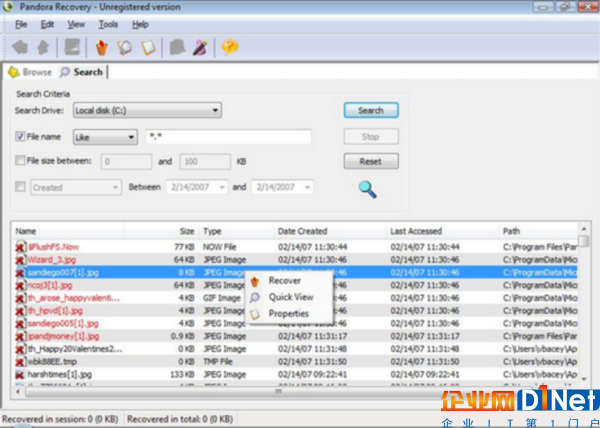Sort by the Last Accessed column header
Screen dimensions: 600x428
coord(443,231)
